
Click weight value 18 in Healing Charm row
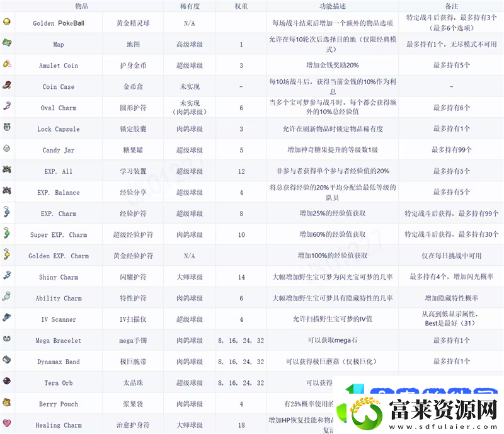click(241, 425)
